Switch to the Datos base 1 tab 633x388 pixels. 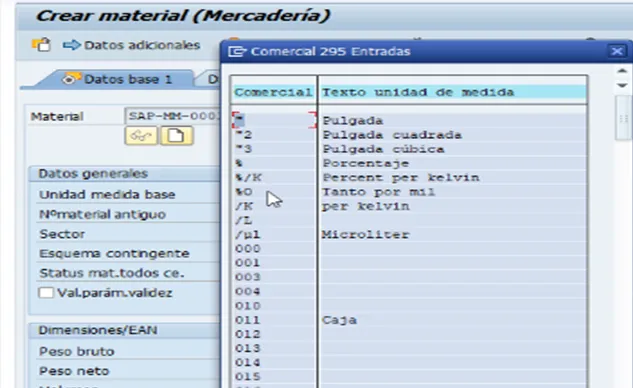(117, 79)
